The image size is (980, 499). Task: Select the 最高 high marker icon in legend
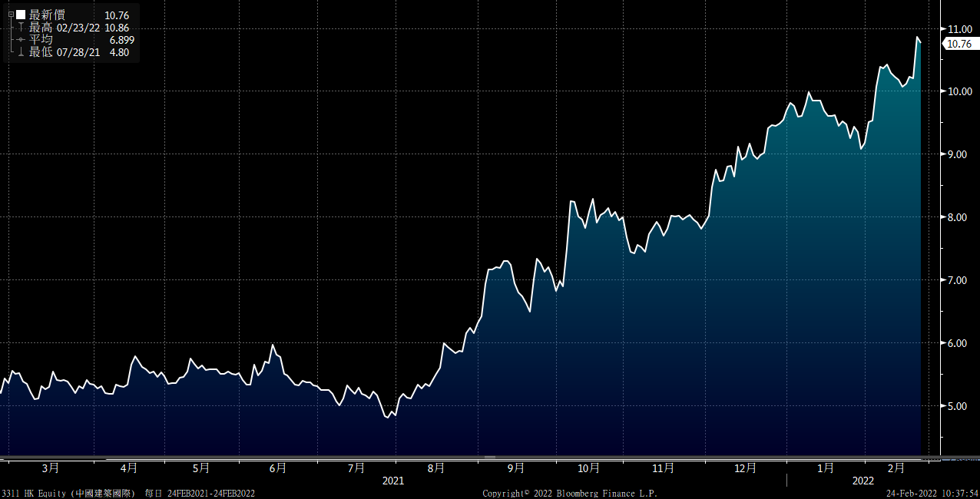point(21,28)
